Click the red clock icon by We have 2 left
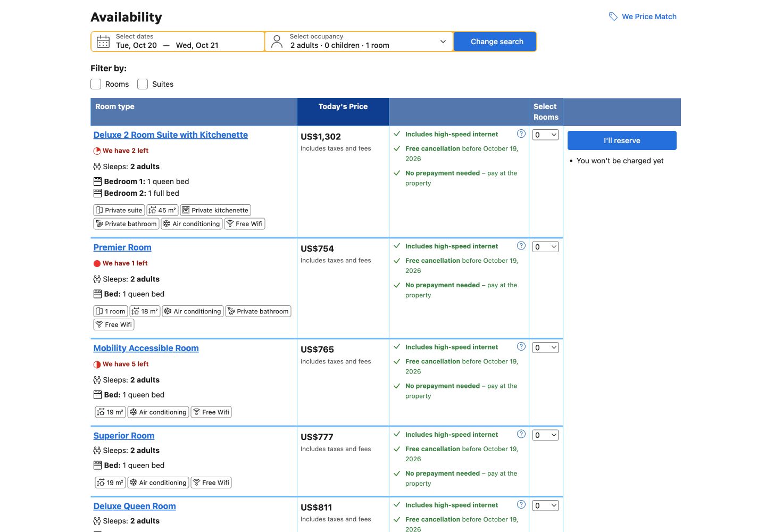766x532 pixels. point(97,151)
